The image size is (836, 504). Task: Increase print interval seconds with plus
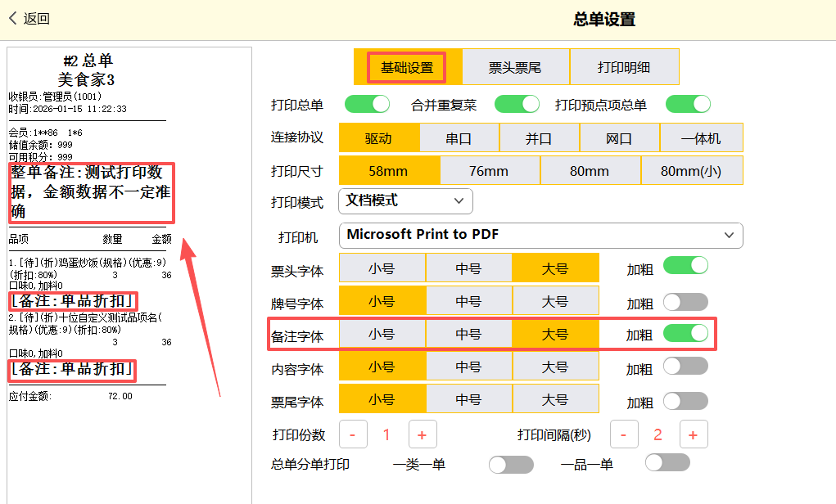tap(693, 434)
